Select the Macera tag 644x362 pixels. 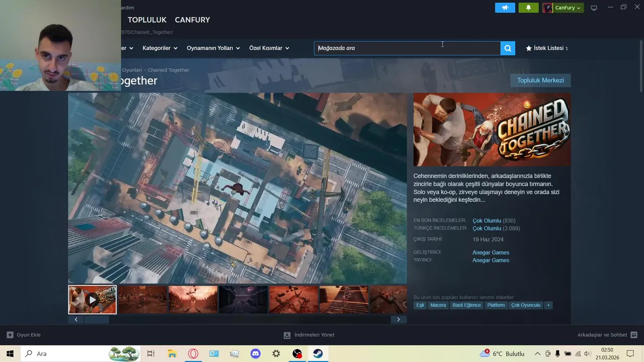[x=438, y=305]
